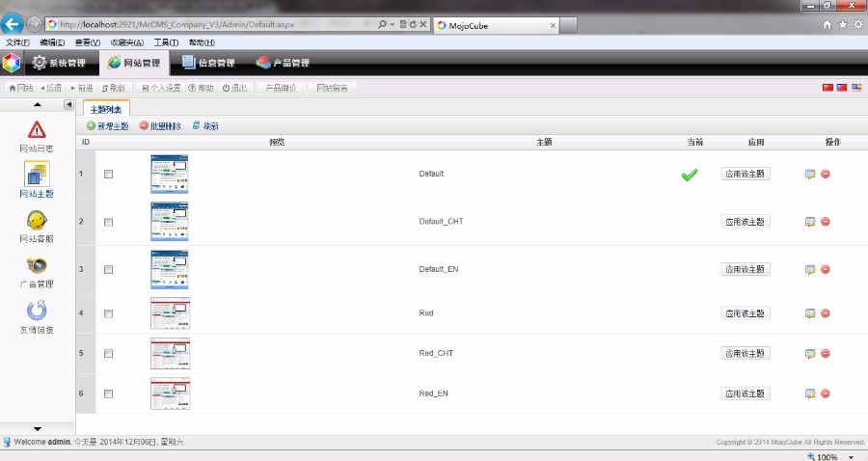This screenshot has width=868, height=461.
Task: Check the box for Red_CHT theme
Action: pos(108,354)
